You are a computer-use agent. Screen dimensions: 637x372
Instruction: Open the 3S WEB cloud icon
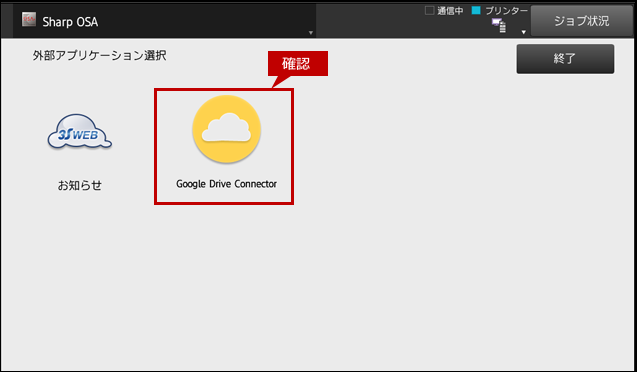click(x=80, y=132)
